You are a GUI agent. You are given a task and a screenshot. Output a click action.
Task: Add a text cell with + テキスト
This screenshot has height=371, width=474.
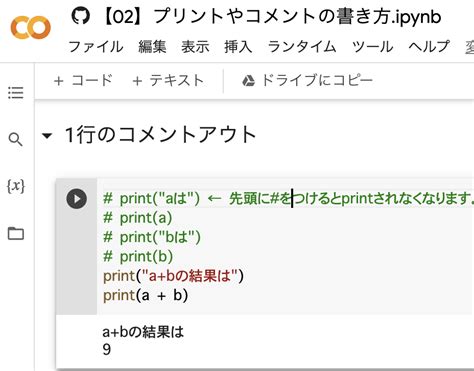pos(168,81)
